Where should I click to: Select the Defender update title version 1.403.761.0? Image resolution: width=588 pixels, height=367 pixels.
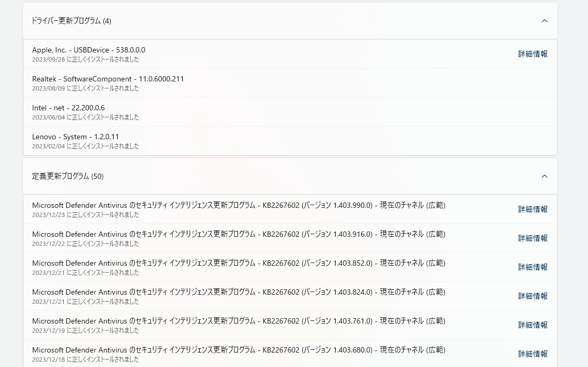239,321
